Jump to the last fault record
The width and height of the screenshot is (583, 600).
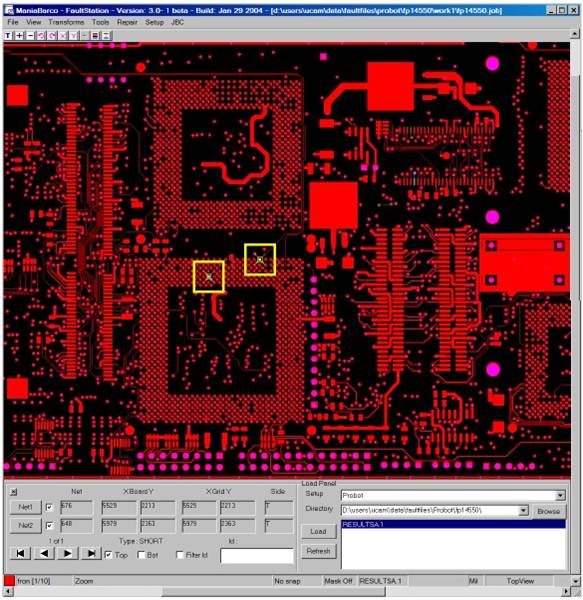91,553
